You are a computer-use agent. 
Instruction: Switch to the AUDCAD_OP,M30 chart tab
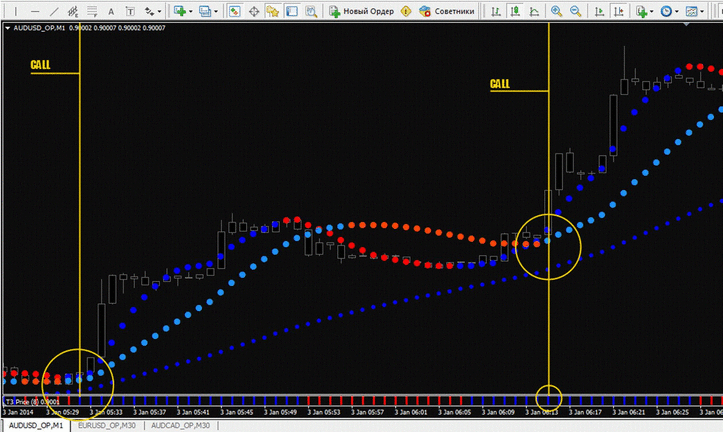180,426
